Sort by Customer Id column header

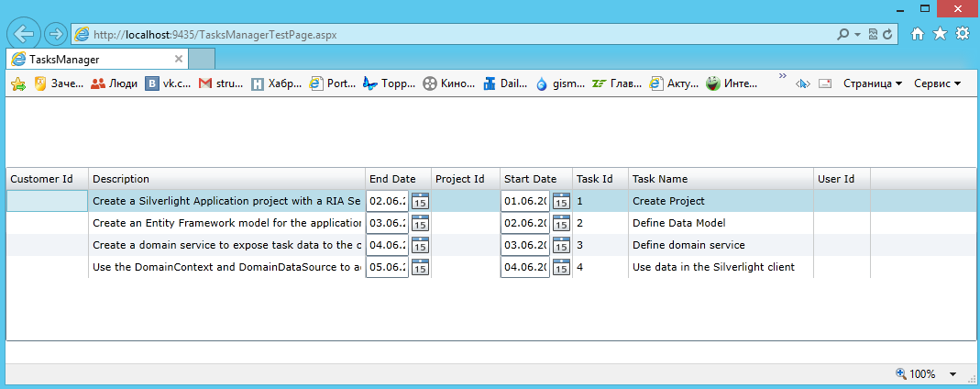[x=48, y=179]
